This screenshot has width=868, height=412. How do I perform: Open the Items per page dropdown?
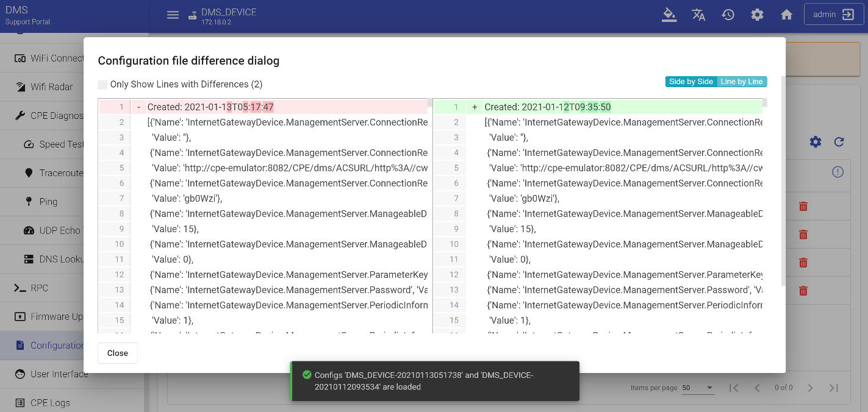(x=698, y=388)
